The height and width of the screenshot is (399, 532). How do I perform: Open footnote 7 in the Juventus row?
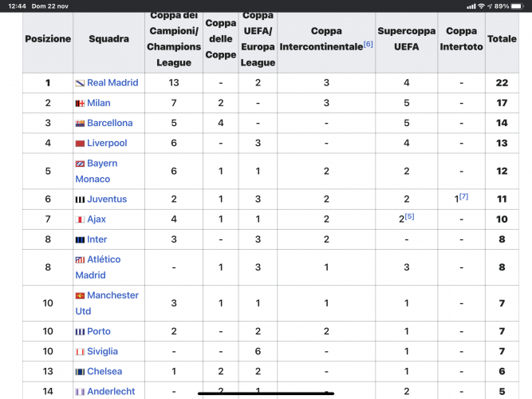coord(463,196)
